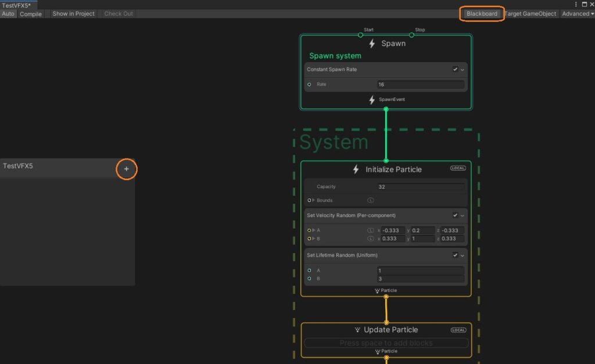Toggle the Blackboard panel button
Viewport: 595px width, 364px height.
(x=482, y=13)
